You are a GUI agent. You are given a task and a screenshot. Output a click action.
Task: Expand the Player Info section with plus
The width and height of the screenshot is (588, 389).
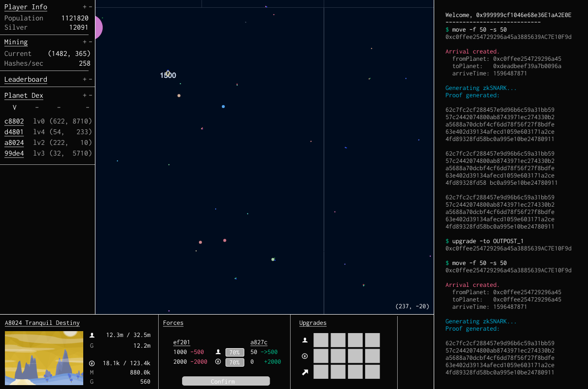(85, 7)
